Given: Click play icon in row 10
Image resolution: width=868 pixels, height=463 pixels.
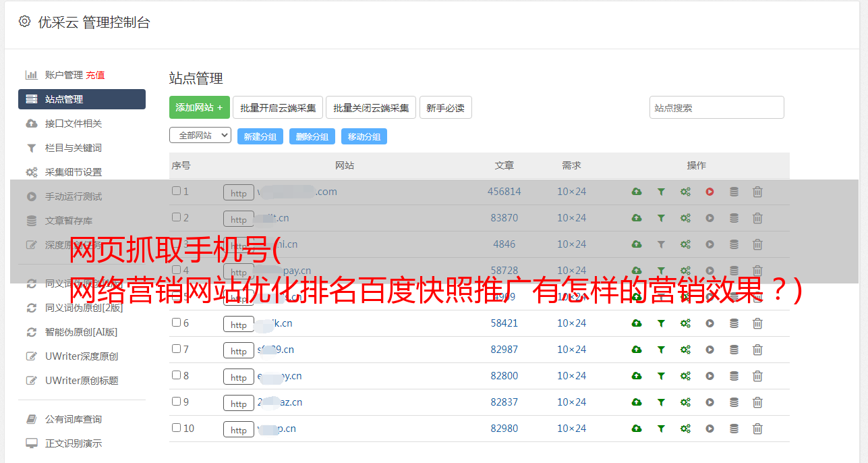Looking at the screenshot, I should coord(710,429).
